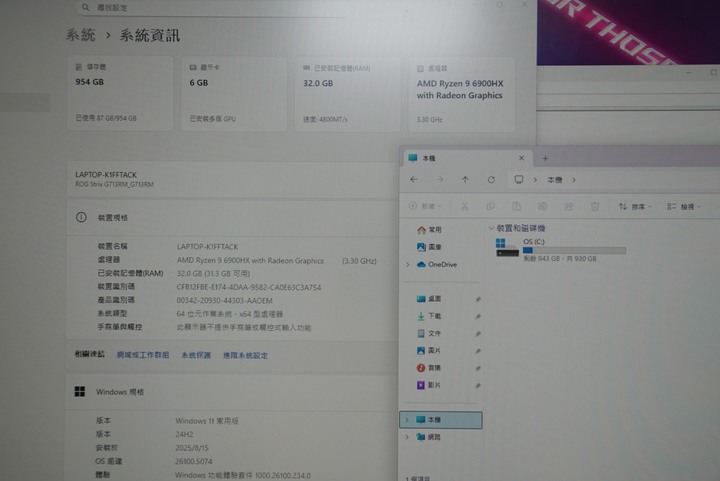Screen dimensions: 720x481
Task: Click pin icon next to 圖片
Action: point(478,351)
